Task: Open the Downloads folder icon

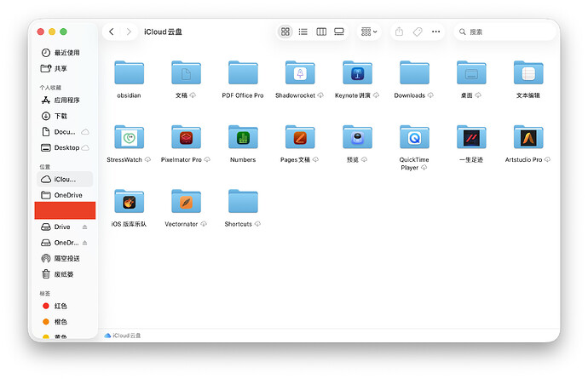Action: (x=414, y=72)
